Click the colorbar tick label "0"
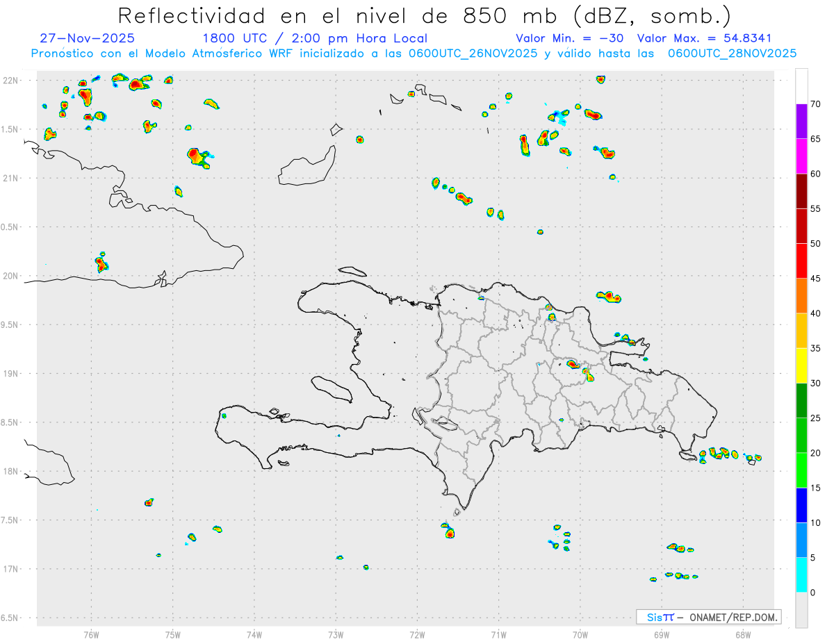834x644 pixels. (x=812, y=593)
